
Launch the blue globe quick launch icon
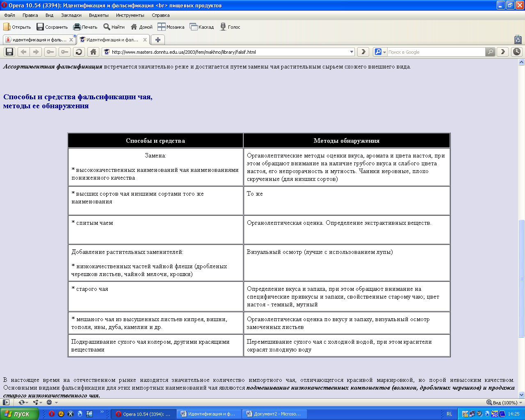pyautogui.click(x=80, y=414)
